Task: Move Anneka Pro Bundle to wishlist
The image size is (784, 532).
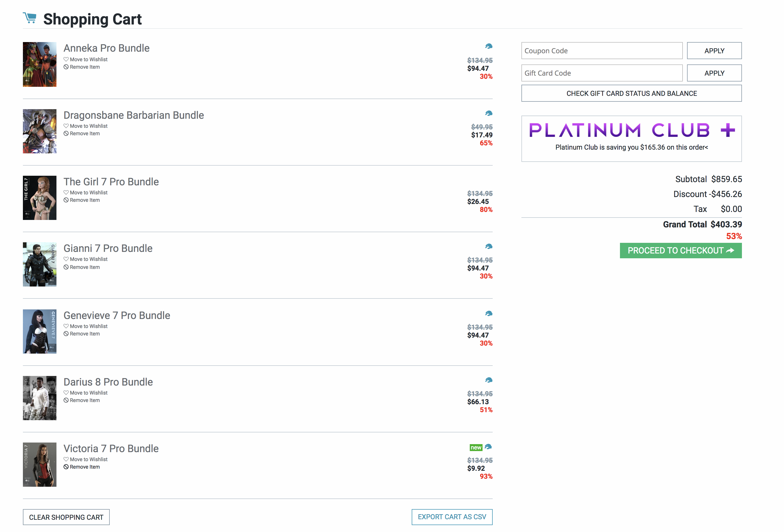Action: click(88, 59)
